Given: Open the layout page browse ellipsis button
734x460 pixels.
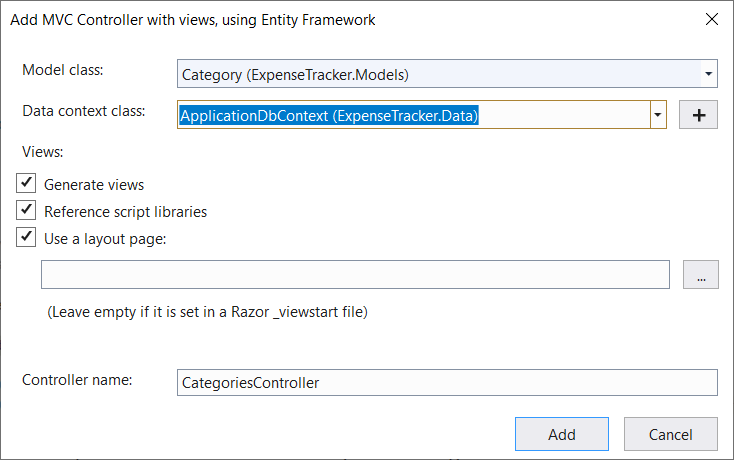Looking at the screenshot, I should tap(700, 275).
